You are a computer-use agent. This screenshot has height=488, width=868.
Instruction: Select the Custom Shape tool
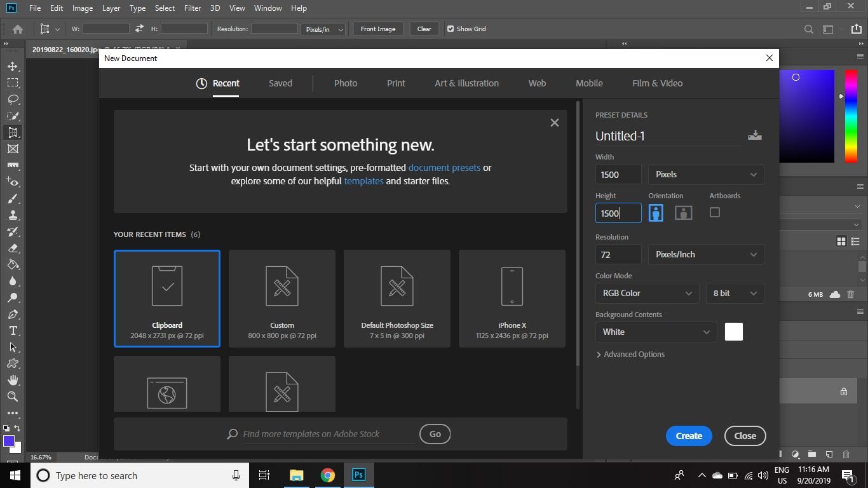(x=13, y=363)
